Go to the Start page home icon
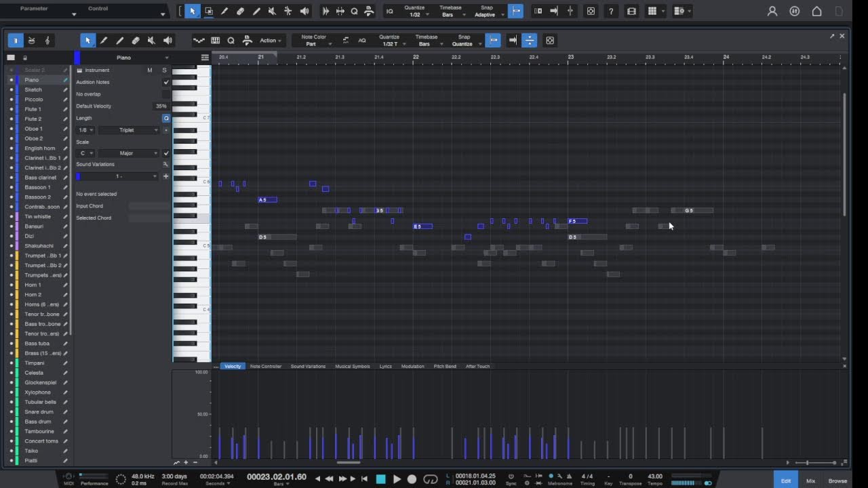The height and width of the screenshot is (488, 868). pyautogui.click(x=817, y=11)
